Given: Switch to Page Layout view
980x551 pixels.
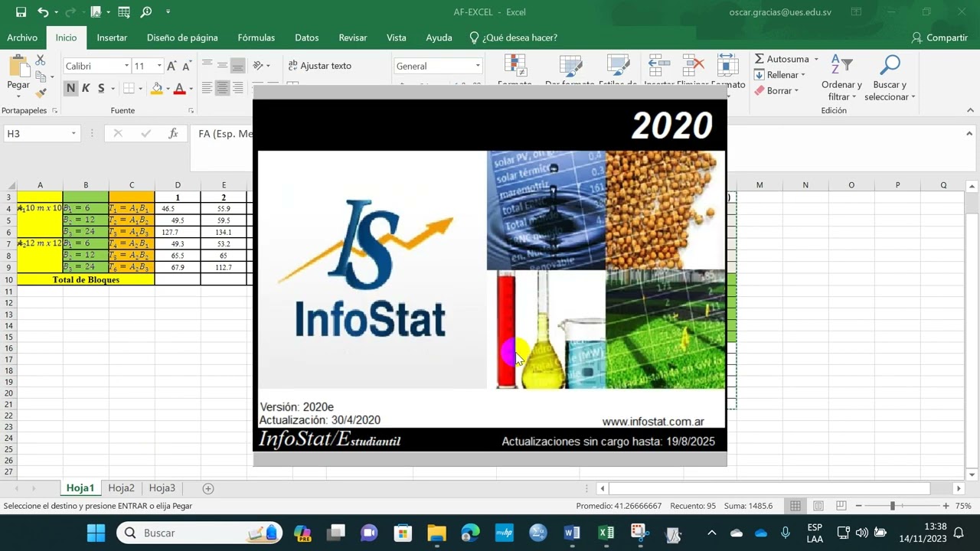Looking at the screenshot, I should click(x=818, y=506).
